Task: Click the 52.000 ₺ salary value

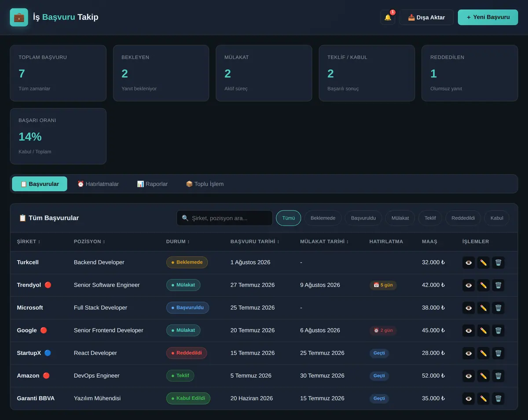Action: click(433, 376)
